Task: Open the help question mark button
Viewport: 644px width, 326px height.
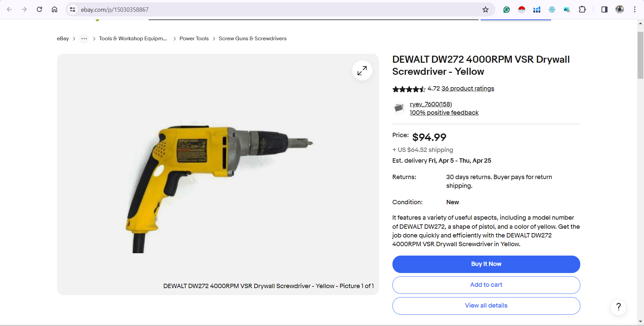Action: click(619, 307)
